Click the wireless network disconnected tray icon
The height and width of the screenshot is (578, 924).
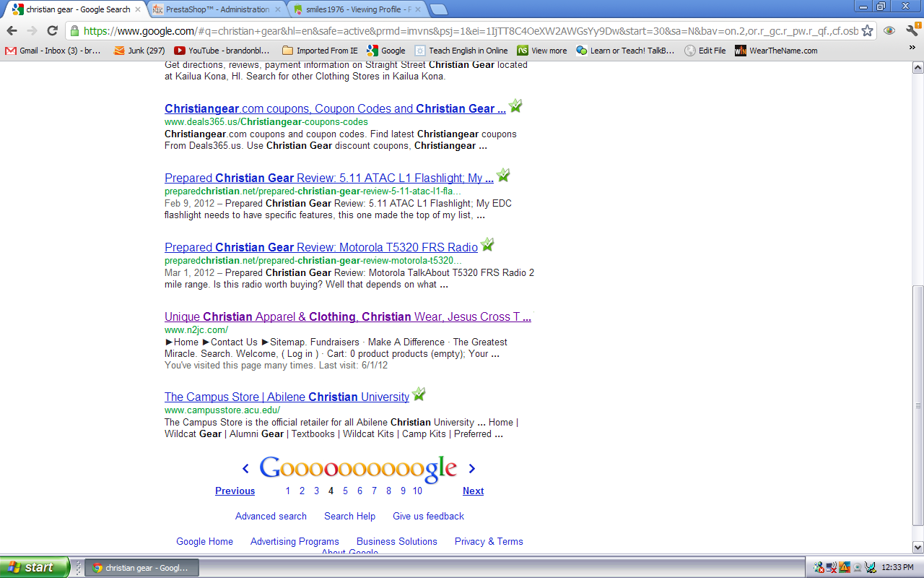pyautogui.click(x=832, y=567)
